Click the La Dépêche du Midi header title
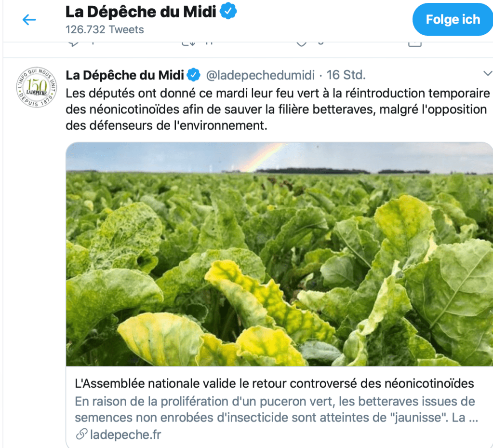This screenshot has width=493, height=448. pyautogui.click(x=141, y=12)
